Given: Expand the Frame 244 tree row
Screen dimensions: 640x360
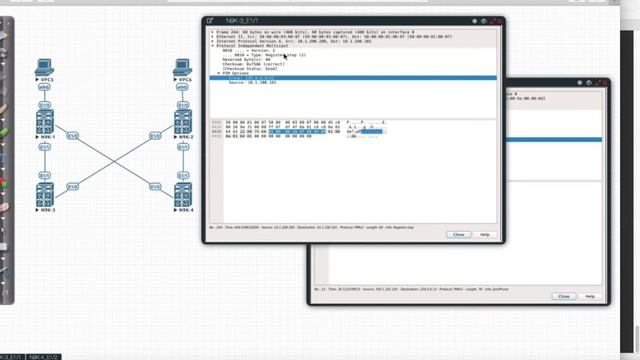Looking at the screenshot, I should 212,32.
